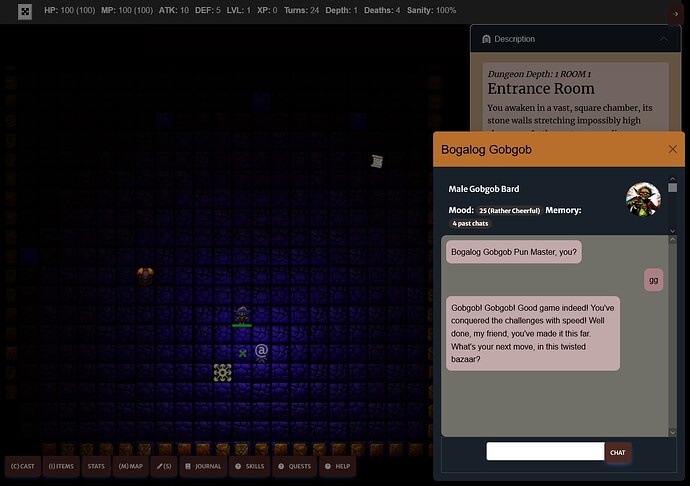The height and width of the screenshot is (486, 690).
Task: Click the green X marker tile
Action: (x=242, y=353)
